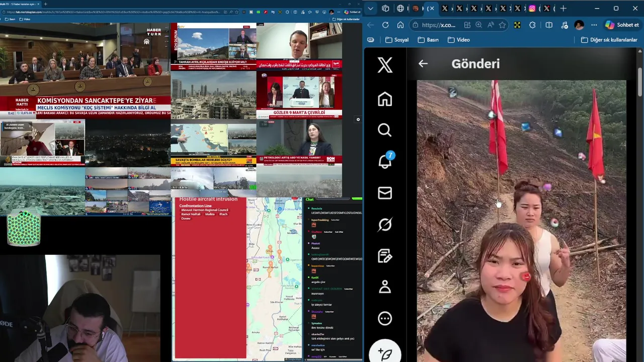Open X home from the X logo
Screen dimensions: 644x362
(x=385, y=65)
